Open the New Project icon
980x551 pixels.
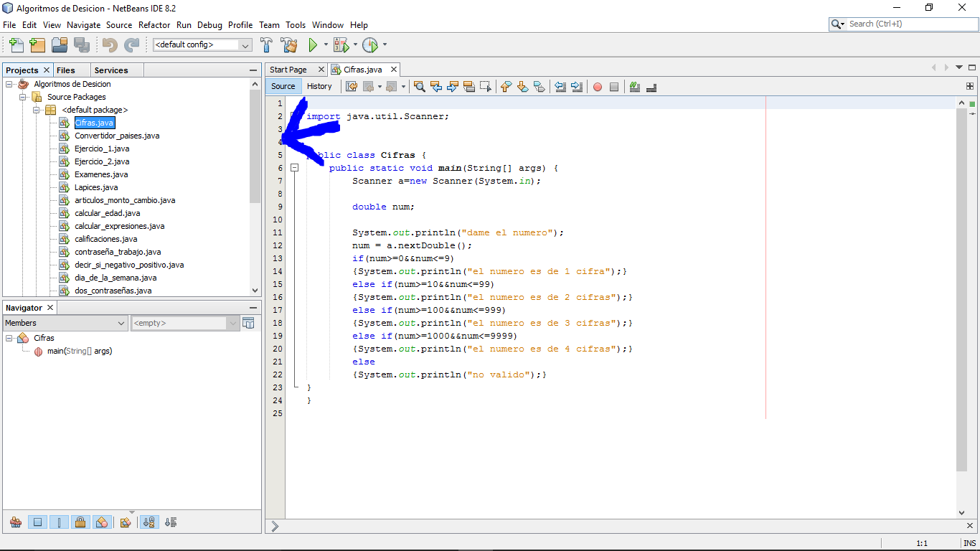coord(37,44)
